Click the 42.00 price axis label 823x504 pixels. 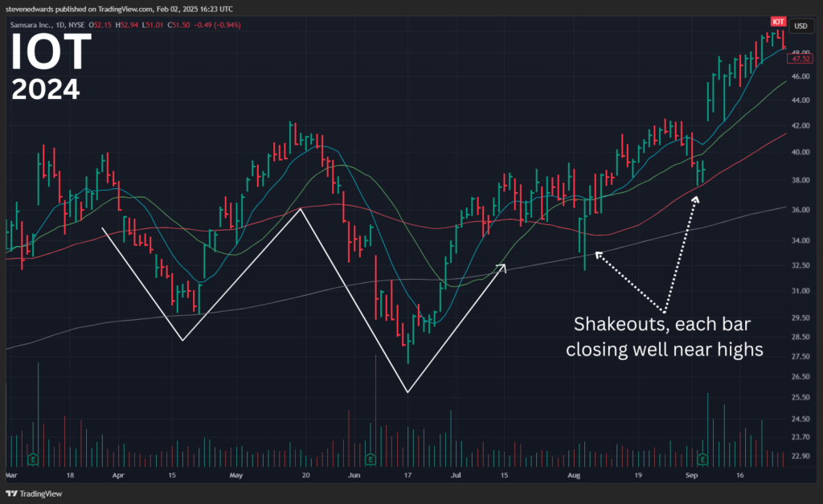(x=800, y=125)
